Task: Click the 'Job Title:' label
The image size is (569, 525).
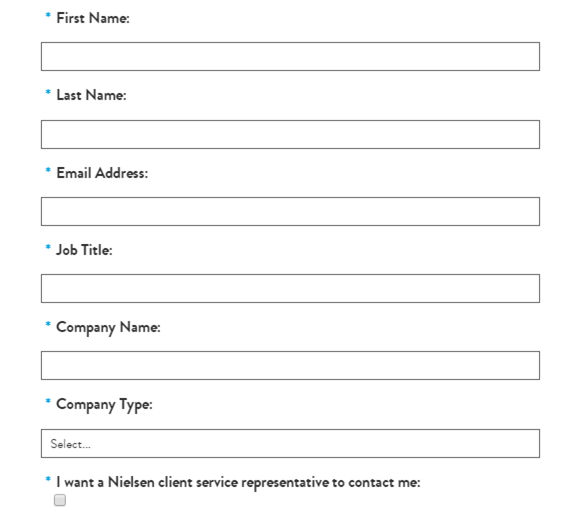Action: tap(84, 250)
